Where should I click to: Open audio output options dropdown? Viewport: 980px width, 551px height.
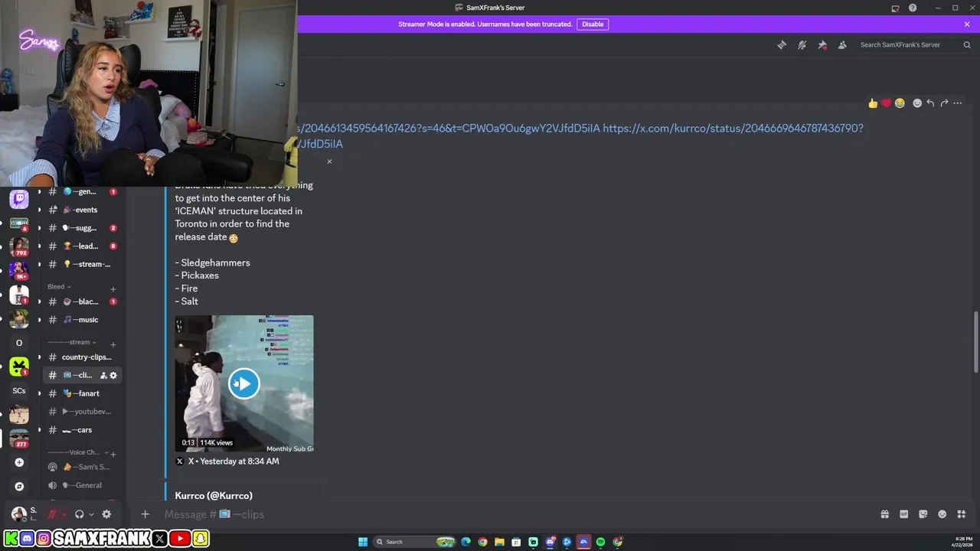pyautogui.click(x=91, y=514)
